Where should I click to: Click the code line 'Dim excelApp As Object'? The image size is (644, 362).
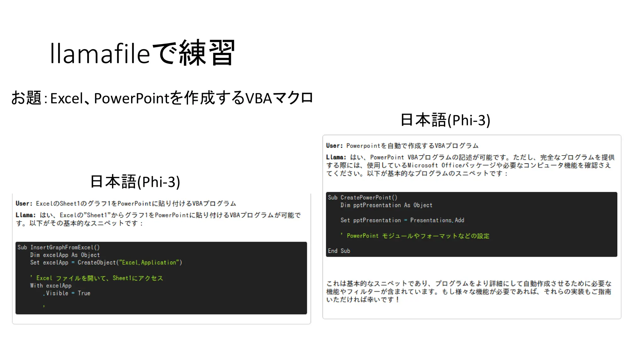point(65,255)
